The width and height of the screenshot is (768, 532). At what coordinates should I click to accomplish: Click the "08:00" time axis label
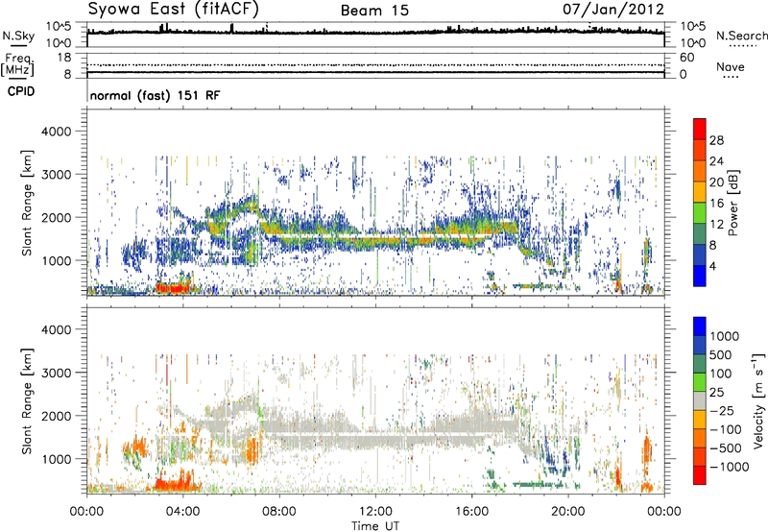point(279,512)
